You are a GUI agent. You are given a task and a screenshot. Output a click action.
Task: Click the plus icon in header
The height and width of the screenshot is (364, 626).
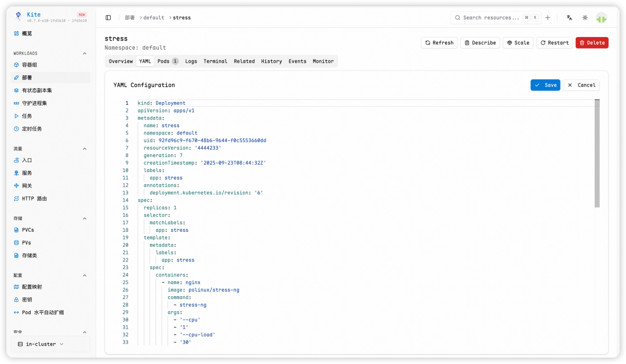(548, 18)
